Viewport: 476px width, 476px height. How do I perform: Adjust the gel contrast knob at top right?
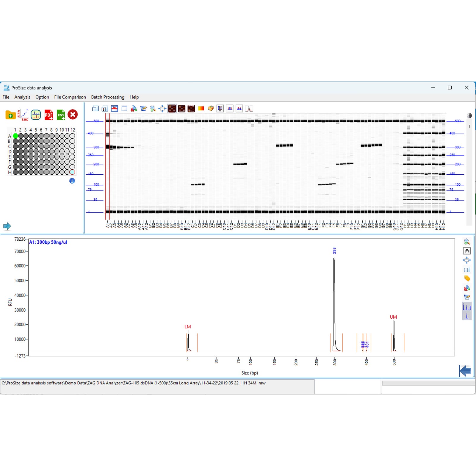point(469,116)
